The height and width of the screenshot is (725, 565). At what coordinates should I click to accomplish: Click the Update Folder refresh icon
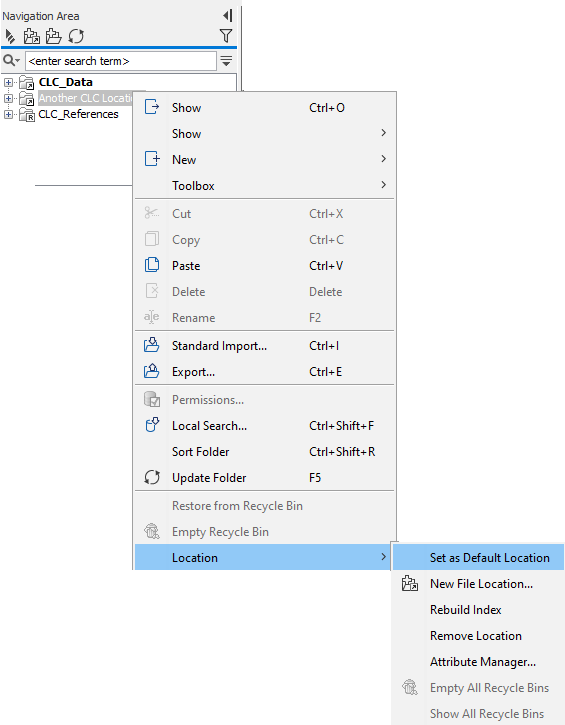tap(152, 477)
